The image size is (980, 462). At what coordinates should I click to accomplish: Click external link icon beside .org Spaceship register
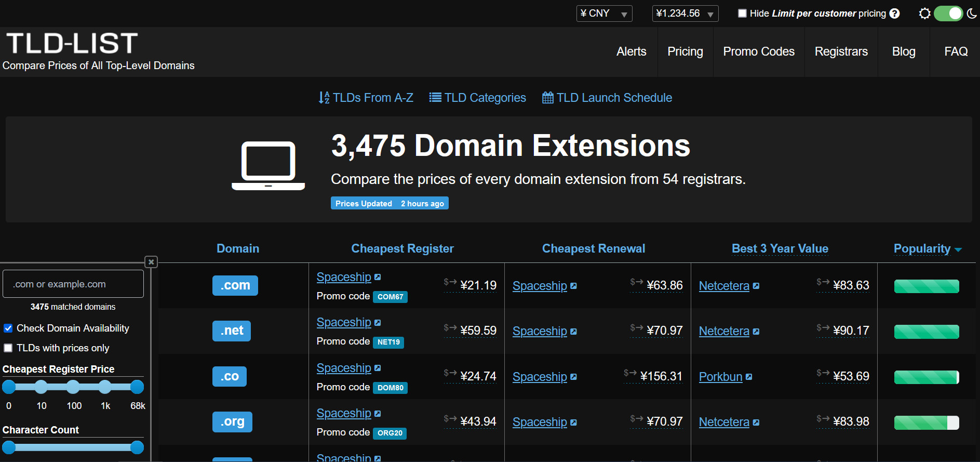coord(378,414)
